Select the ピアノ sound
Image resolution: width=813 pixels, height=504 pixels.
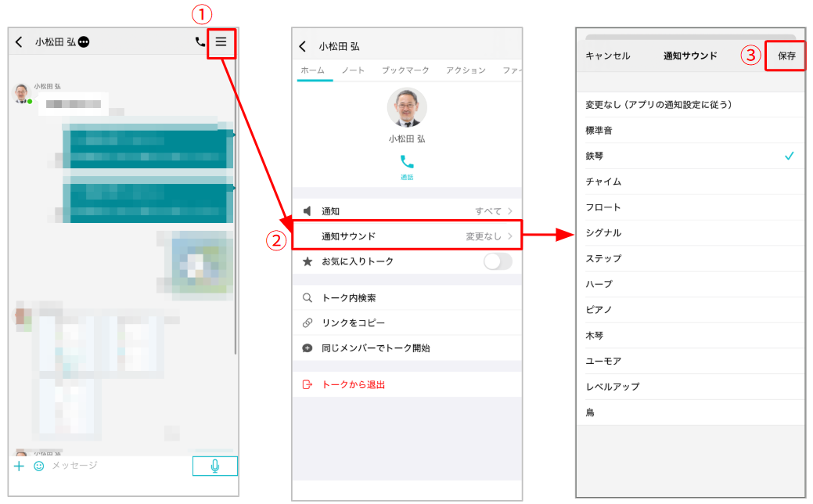pyautogui.click(x=691, y=310)
